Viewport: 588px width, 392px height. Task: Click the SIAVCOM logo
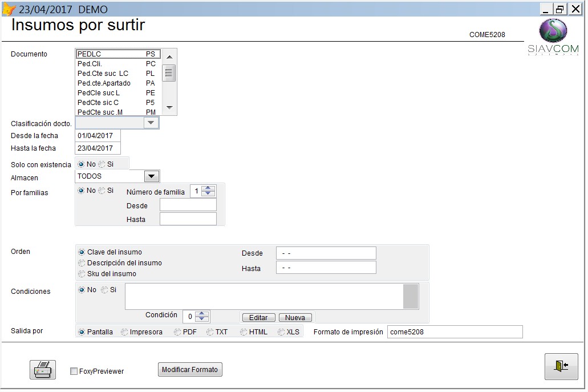[x=553, y=37]
